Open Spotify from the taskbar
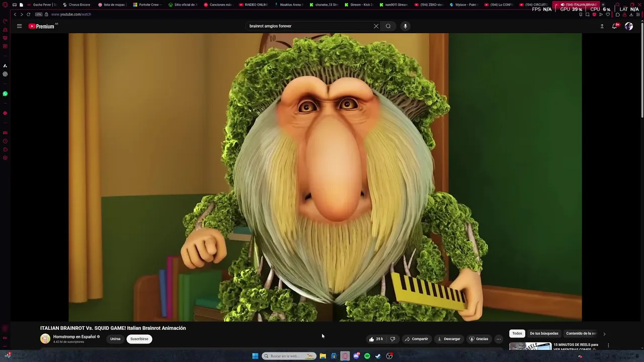This screenshot has height=362, width=644. point(367,356)
